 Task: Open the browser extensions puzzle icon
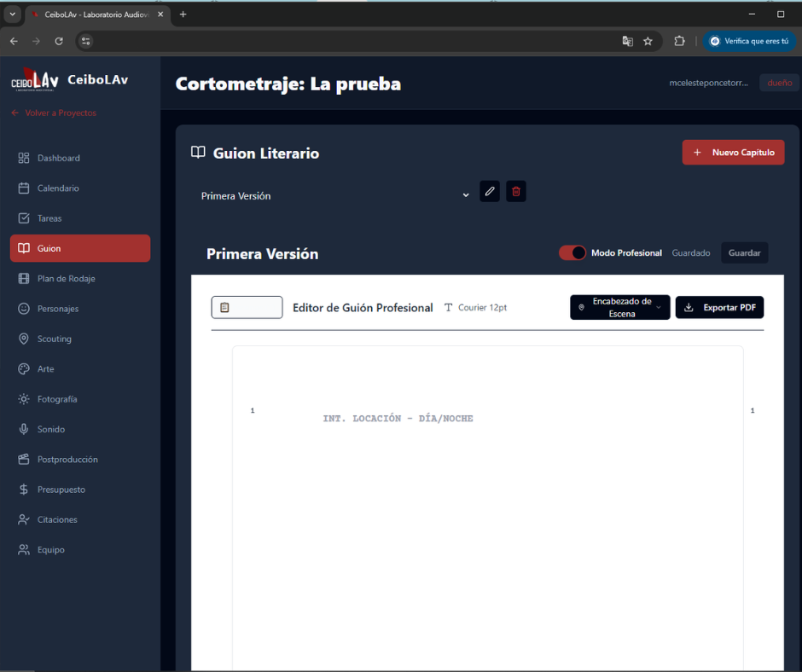[x=679, y=41]
